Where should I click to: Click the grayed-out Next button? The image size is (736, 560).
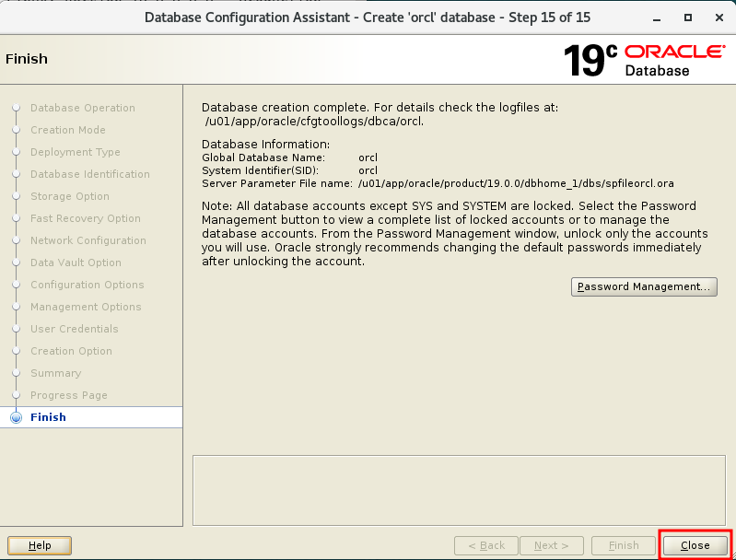point(552,545)
